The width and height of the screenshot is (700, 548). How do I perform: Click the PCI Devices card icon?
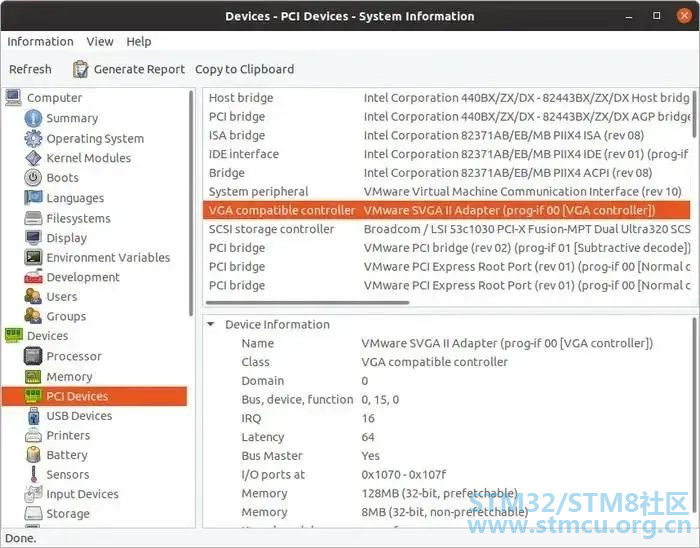tap(33, 396)
